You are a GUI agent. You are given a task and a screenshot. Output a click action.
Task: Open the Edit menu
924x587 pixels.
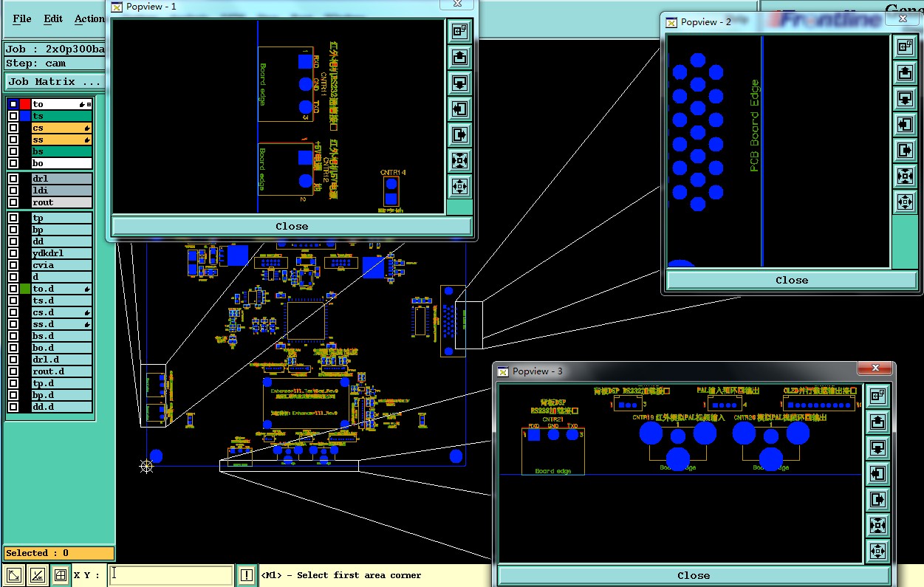(x=53, y=18)
